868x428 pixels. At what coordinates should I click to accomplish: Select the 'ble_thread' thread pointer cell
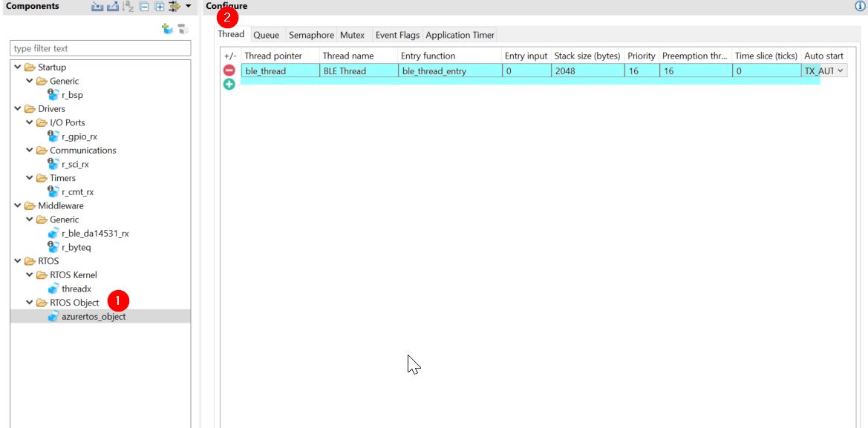click(280, 70)
